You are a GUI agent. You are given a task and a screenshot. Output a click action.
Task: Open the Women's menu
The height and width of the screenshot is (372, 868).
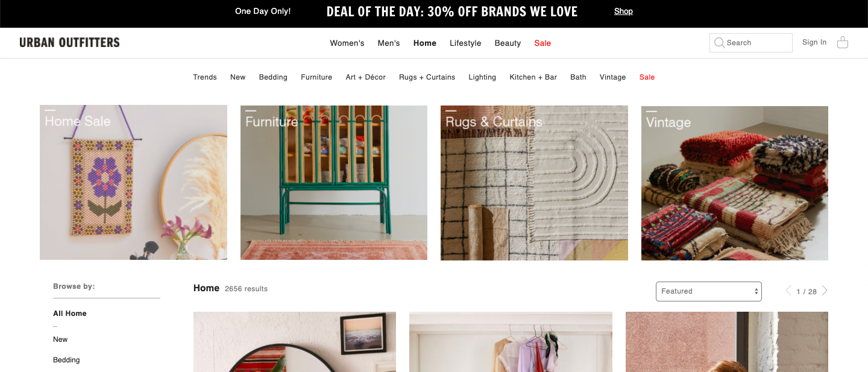[x=347, y=43]
